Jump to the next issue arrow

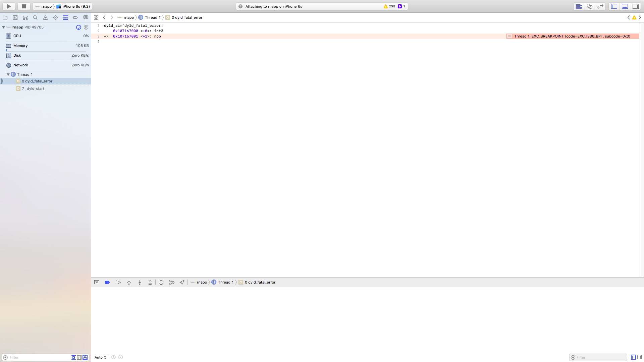(x=640, y=17)
